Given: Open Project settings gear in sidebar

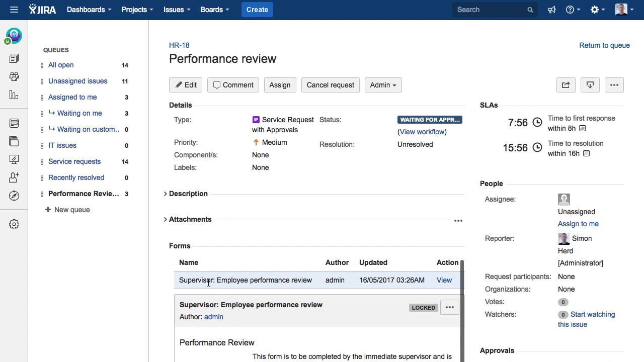Looking at the screenshot, I should 14,224.
